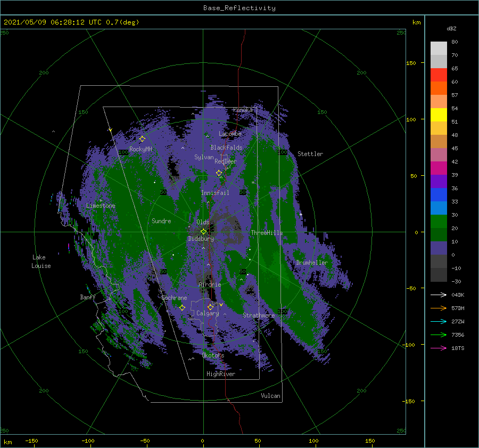Screen dimensions: 479x448
Task: Click the -150 tick on the bottom axis
Action: coord(31,441)
